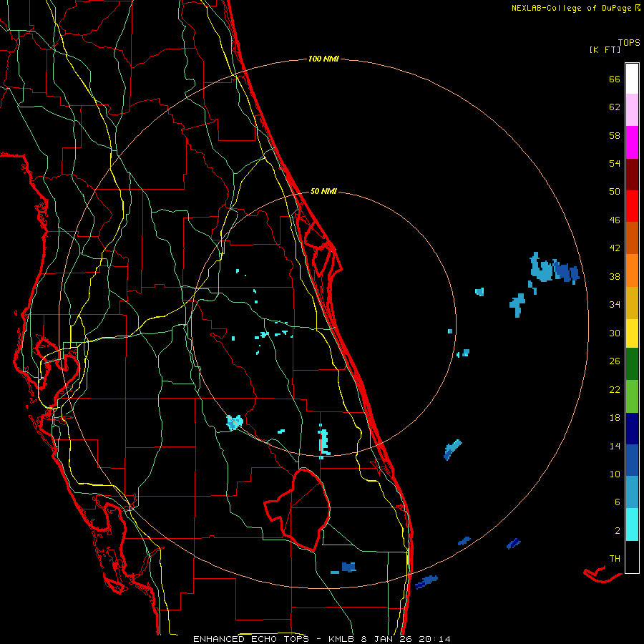Click the 8 JAN 26 date text
Screen dimensions: 644x644
387,639
